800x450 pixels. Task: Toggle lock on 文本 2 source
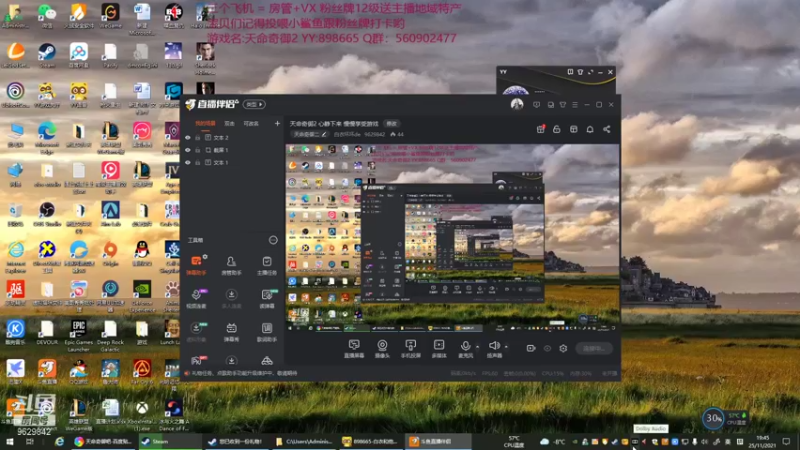click(x=197, y=138)
